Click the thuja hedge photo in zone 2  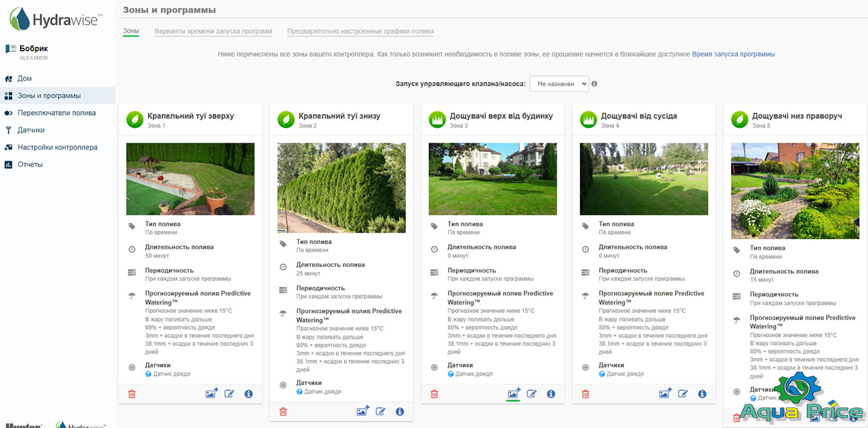[x=341, y=188]
